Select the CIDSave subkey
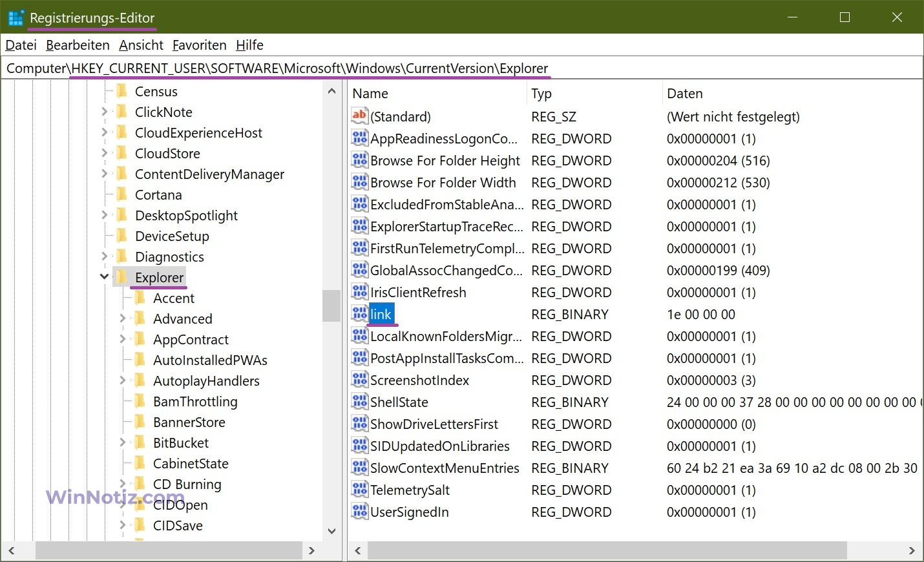The image size is (924, 562). point(178,525)
